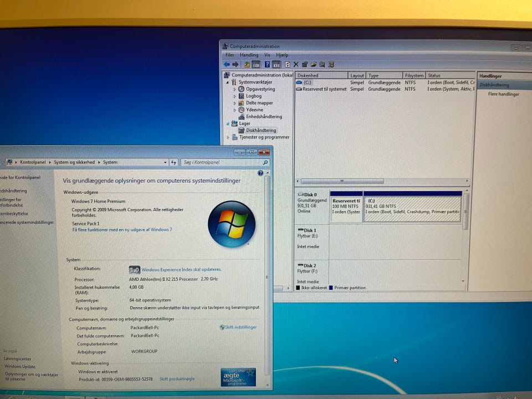Click the up-one-level folder toolbar icon
532x399 pixels.
(x=247, y=64)
